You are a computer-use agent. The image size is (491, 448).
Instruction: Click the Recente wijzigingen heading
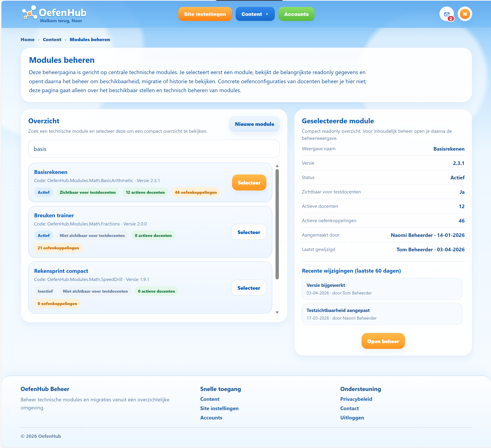click(x=351, y=271)
